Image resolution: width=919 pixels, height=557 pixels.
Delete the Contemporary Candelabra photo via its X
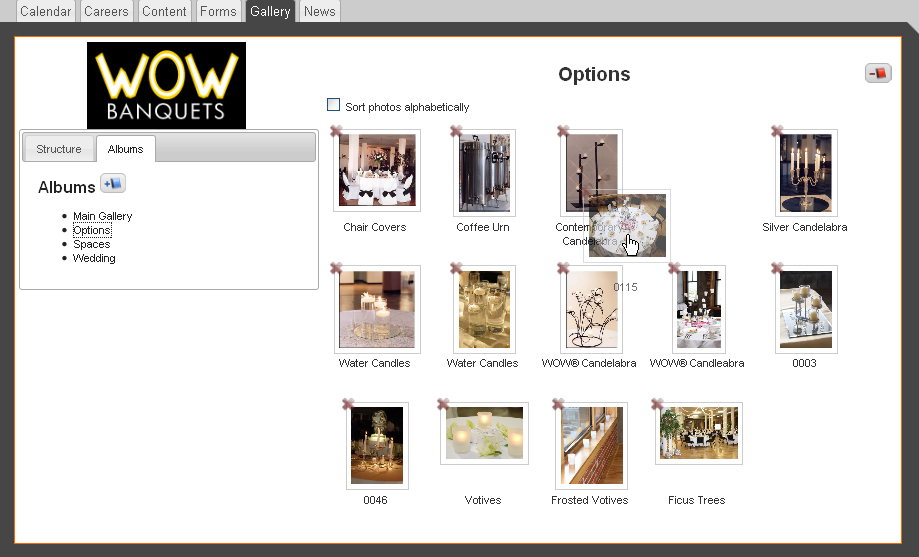563,131
